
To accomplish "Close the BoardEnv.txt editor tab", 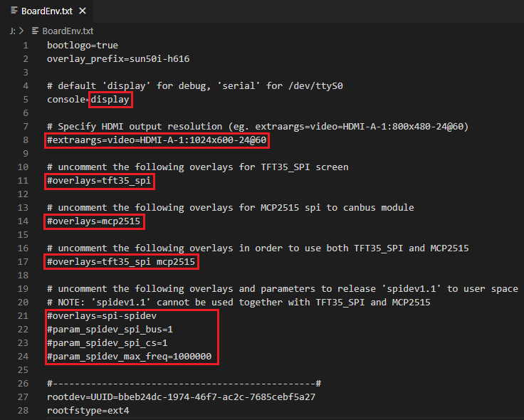I will [x=83, y=12].
